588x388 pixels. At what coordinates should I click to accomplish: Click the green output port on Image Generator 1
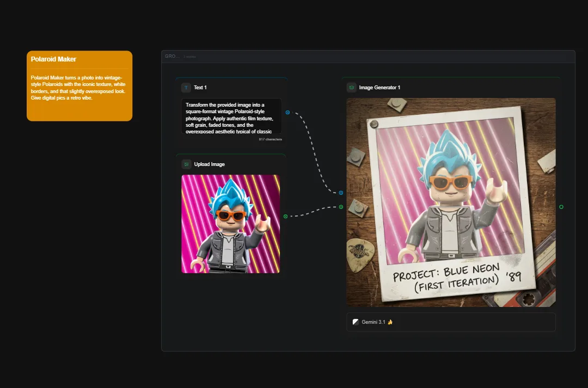tap(561, 207)
